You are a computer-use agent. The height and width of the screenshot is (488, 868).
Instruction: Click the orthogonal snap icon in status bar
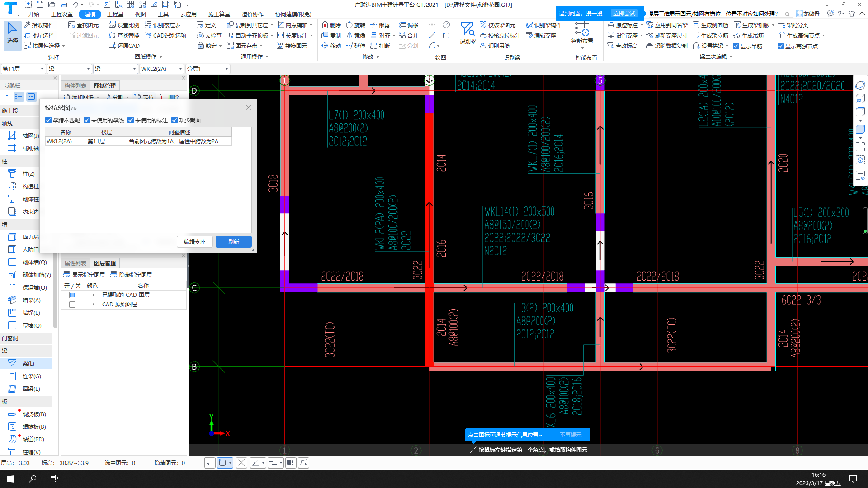pyautogui.click(x=209, y=463)
